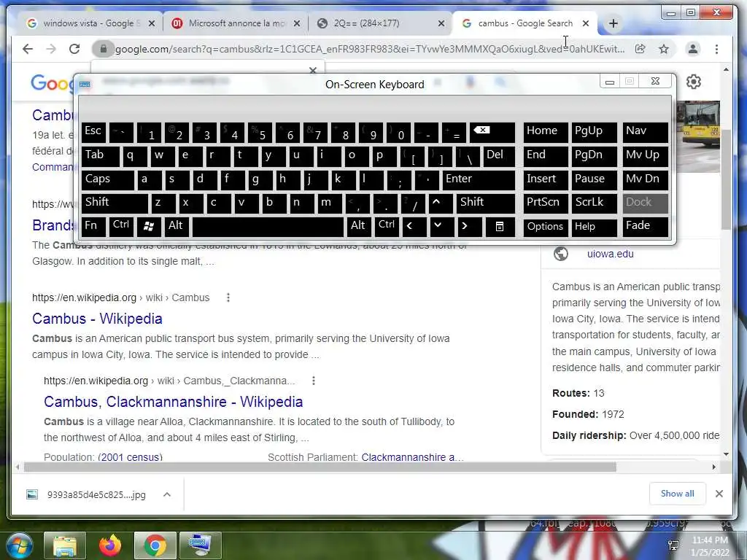Open the Chrome profile avatar icon
Screen dimensions: 747x560
[693, 49]
